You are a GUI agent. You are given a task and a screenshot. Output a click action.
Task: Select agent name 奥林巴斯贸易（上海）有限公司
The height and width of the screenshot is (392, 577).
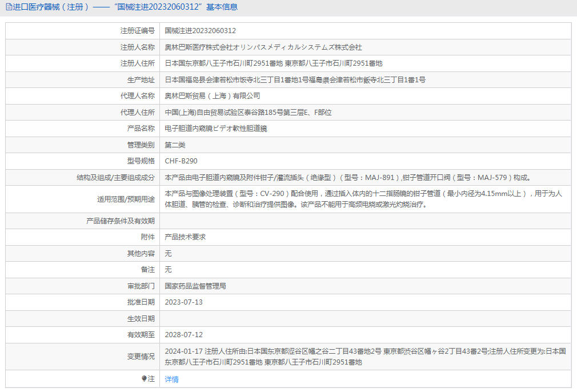[x=213, y=95]
